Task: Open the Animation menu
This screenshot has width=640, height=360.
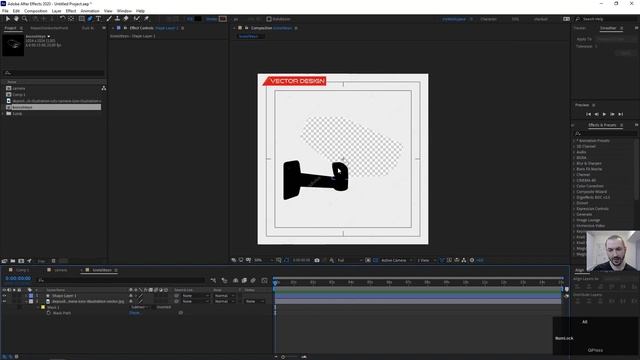Action: [x=90, y=11]
